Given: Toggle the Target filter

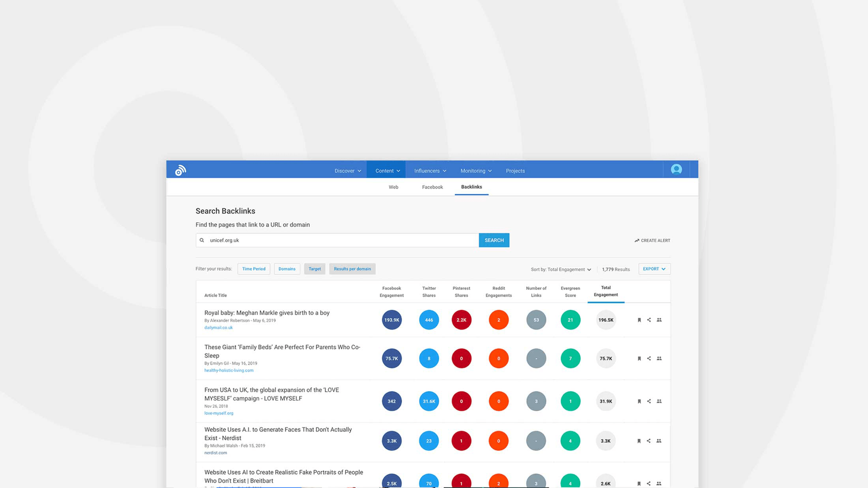Looking at the screenshot, I should [x=315, y=269].
